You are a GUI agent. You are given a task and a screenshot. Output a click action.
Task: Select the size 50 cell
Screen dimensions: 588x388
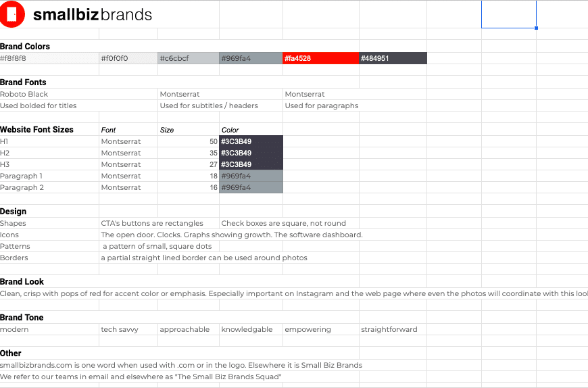189,141
